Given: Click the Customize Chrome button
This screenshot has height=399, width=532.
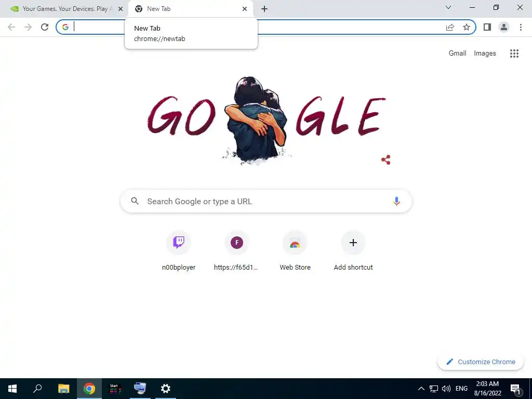Looking at the screenshot, I should [481, 362].
